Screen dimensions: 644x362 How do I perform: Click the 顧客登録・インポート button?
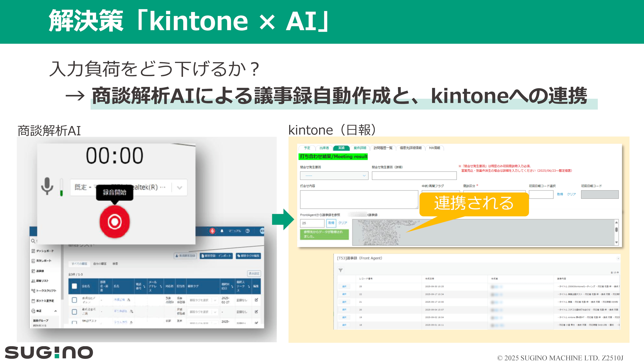216,256
